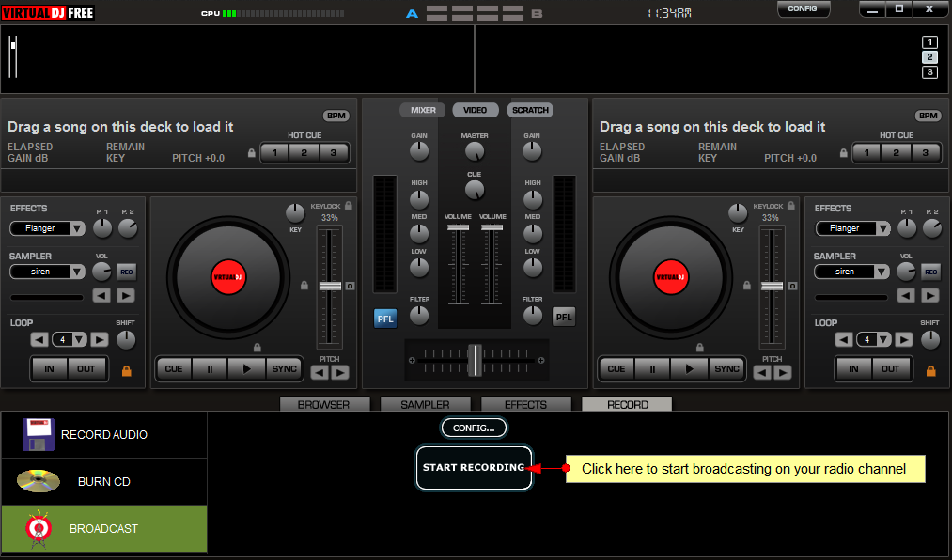The width and height of the screenshot is (952, 560).
Task: Play previous sampler arrow on right deck
Action: point(906,295)
